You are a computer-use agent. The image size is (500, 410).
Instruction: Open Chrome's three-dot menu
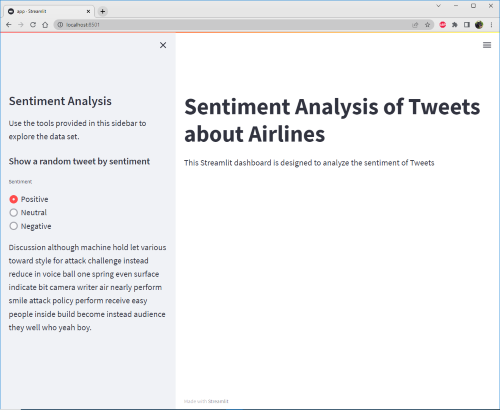point(491,25)
